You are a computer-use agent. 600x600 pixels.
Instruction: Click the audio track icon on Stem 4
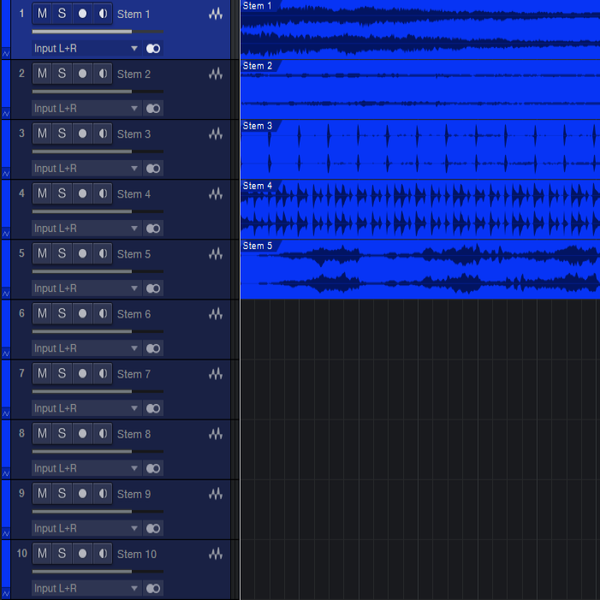(215, 194)
